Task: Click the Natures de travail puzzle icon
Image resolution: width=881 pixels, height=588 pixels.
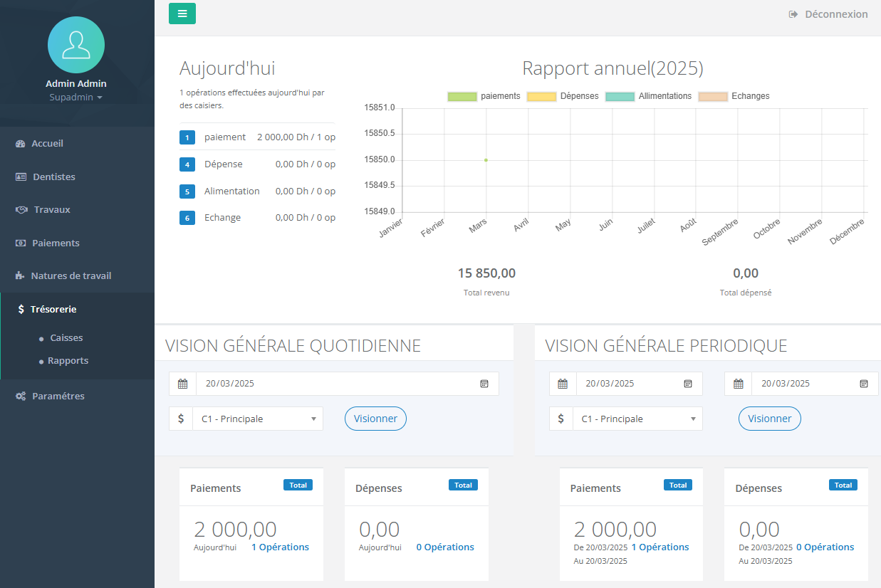Action: pyautogui.click(x=20, y=276)
